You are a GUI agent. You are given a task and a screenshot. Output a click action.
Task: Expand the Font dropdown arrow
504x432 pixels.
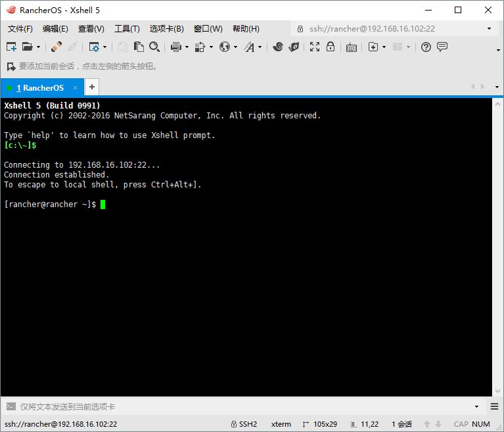click(260, 47)
